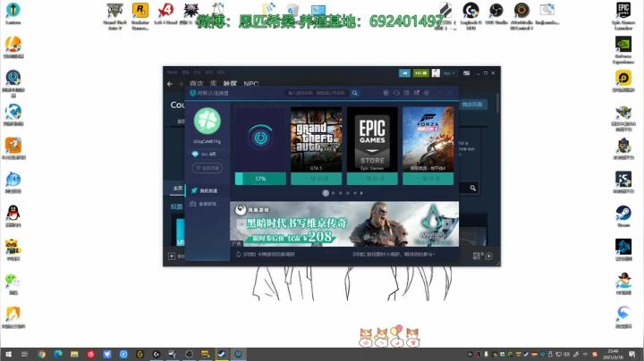Viewport: 644px width, 361px height.
Task: Go to next carousel page arrow
Action: click(361, 193)
